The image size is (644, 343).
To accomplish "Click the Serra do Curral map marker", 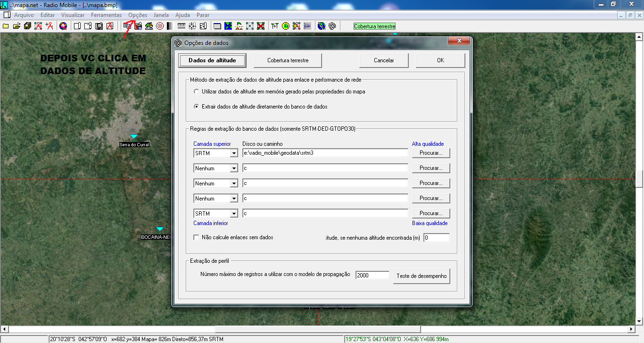I will tap(134, 137).
